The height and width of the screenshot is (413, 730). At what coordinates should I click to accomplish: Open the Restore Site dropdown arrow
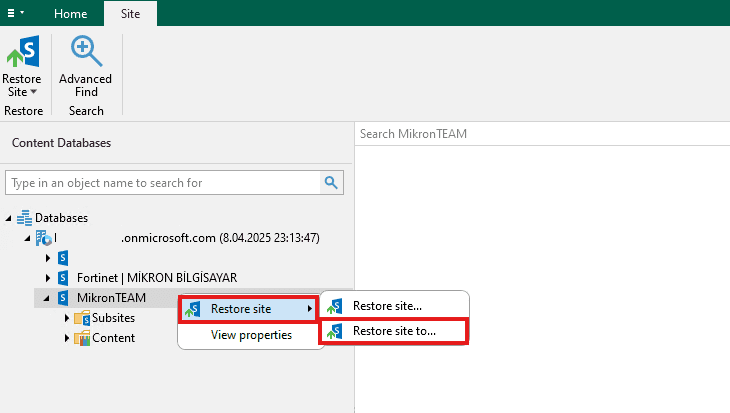34,92
